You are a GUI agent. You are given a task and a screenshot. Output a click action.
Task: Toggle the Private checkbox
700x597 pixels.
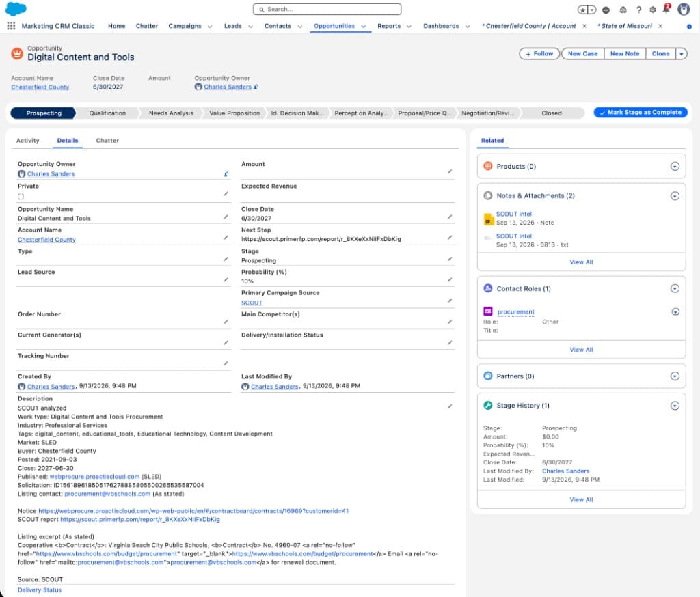click(21, 197)
